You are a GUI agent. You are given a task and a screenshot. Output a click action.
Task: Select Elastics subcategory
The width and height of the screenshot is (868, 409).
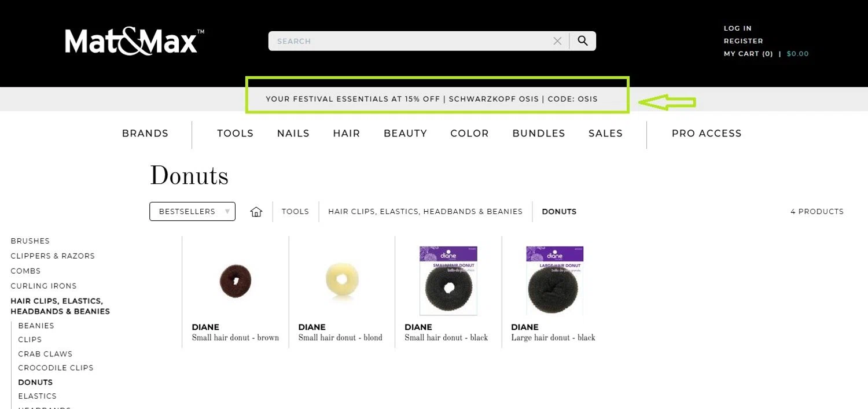point(37,396)
